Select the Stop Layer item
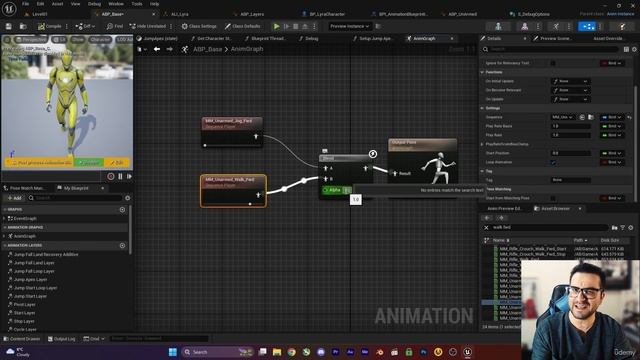The image size is (640, 360). point(24,321)
